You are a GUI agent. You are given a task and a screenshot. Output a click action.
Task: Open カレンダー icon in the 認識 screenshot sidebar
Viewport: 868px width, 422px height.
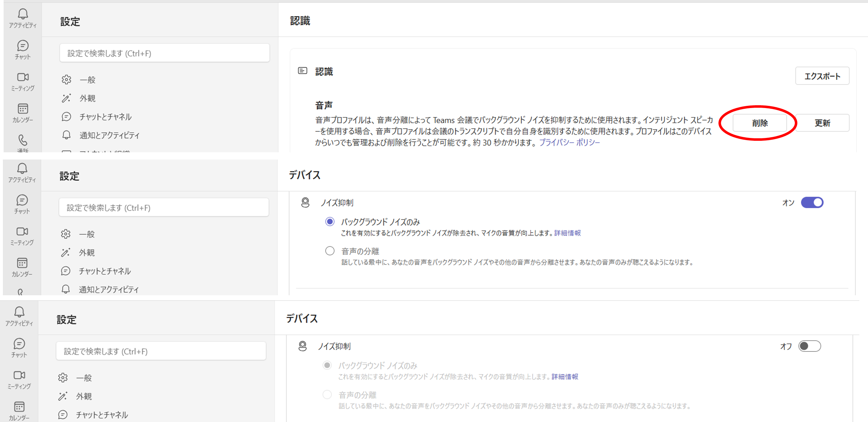click(23, 108)
